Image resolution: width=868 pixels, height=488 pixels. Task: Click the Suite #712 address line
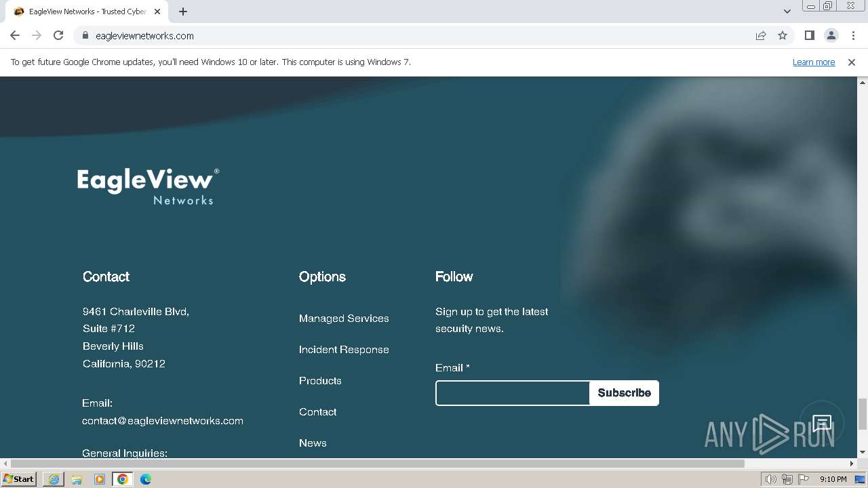point(108,329)
